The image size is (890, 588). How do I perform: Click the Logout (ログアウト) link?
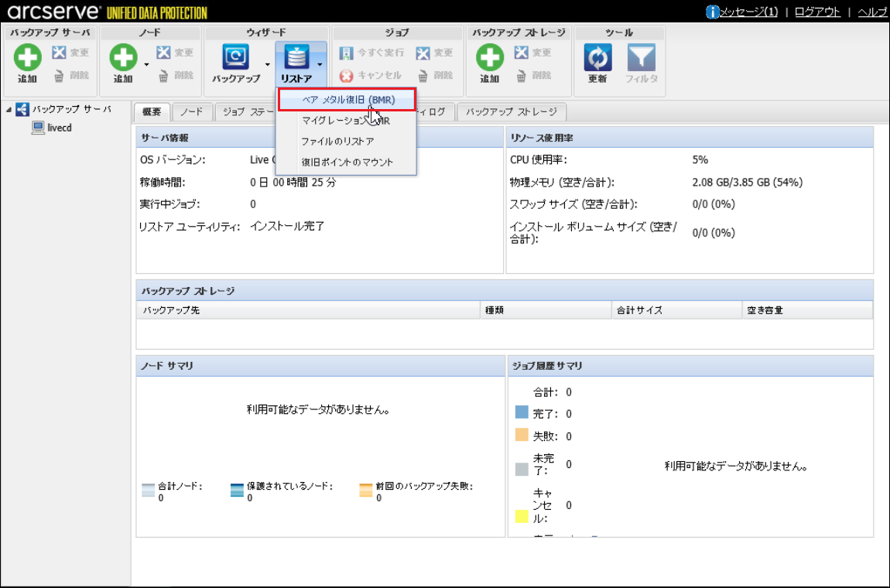(817, 12)
